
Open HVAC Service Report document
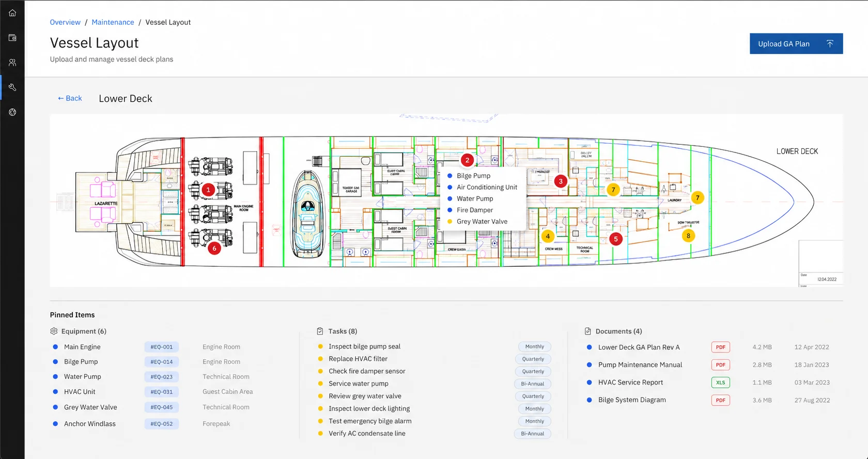[x=631, y=382]
